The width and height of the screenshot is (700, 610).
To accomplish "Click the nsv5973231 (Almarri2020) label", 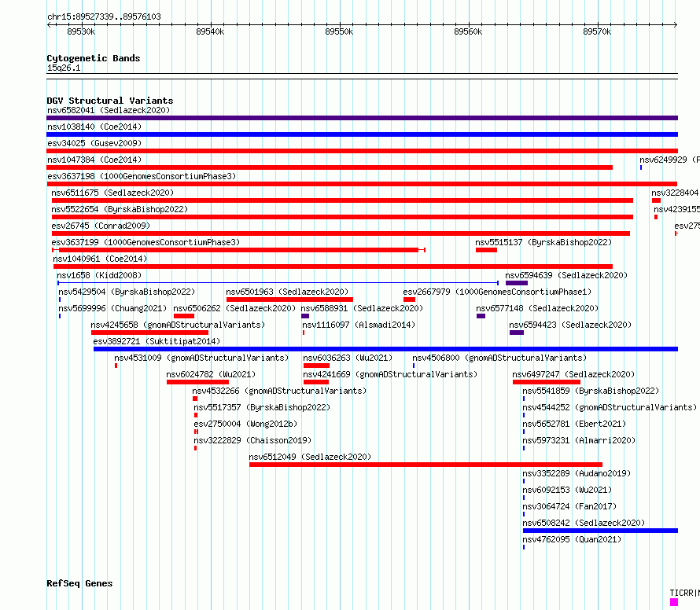I will (x=579, y=440).
